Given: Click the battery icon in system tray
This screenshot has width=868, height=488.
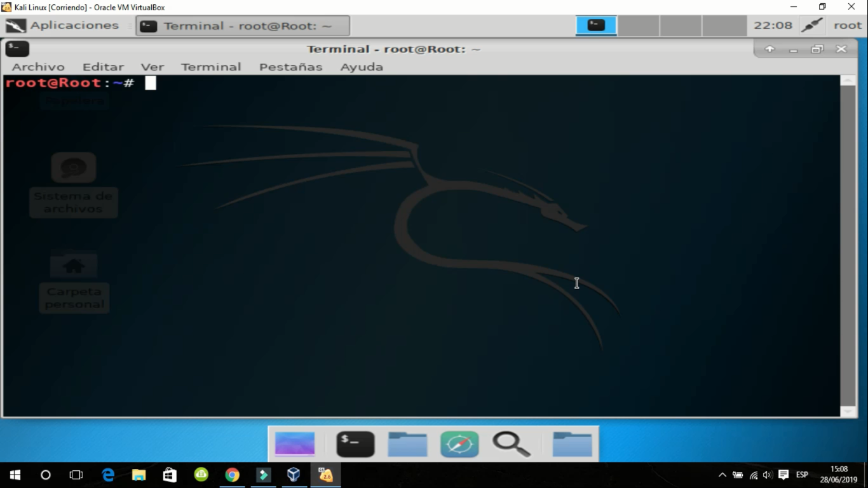Looking at the screenshot, I should pos(738,475).
